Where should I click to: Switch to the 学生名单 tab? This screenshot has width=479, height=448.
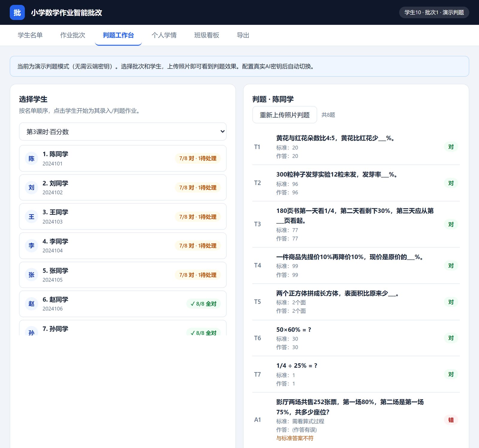30,35
